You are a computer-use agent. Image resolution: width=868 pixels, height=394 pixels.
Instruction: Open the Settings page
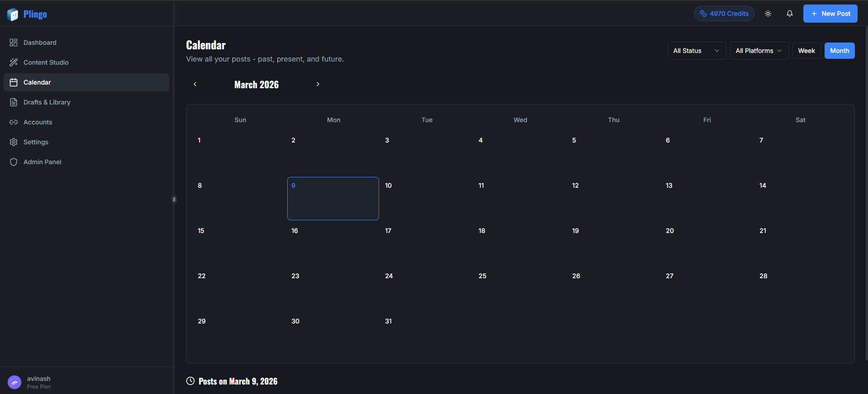[86, 142]
